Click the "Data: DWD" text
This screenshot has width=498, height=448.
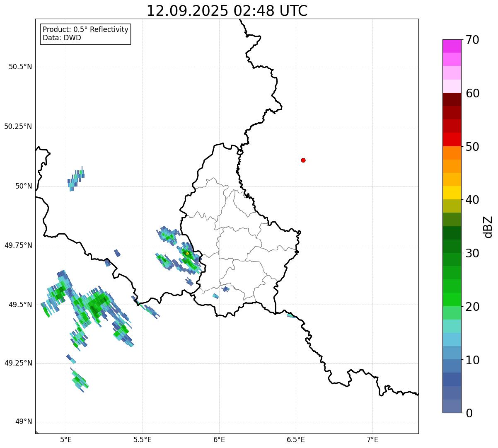coord(62,38)
